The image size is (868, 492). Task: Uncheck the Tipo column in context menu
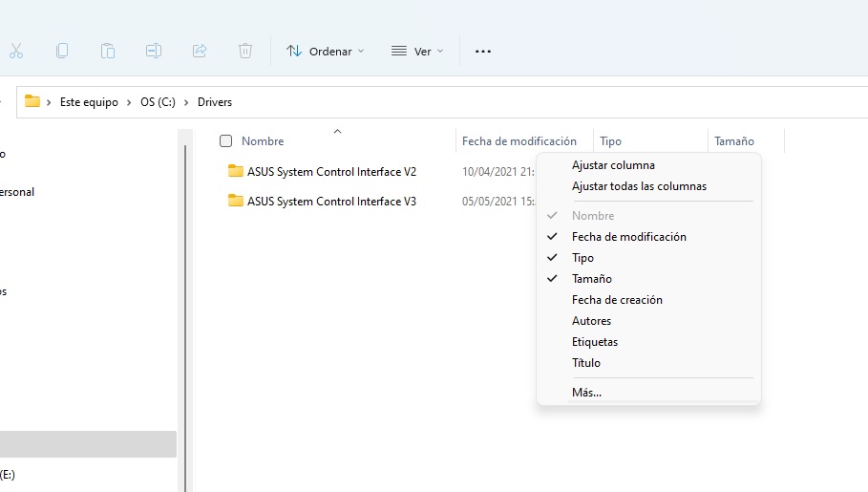click(x=582, y=258)
